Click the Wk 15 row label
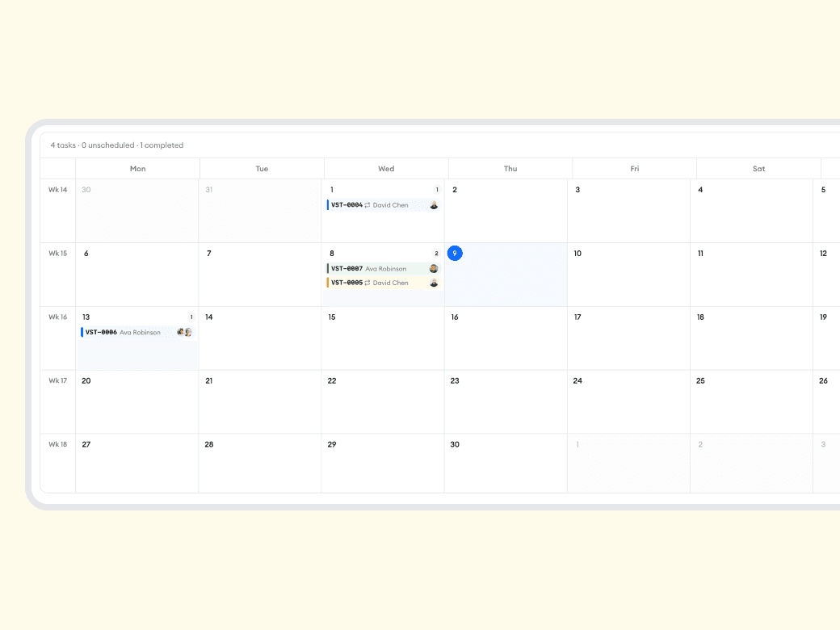This screenshot has height=630, width=840. pos(57,253)
